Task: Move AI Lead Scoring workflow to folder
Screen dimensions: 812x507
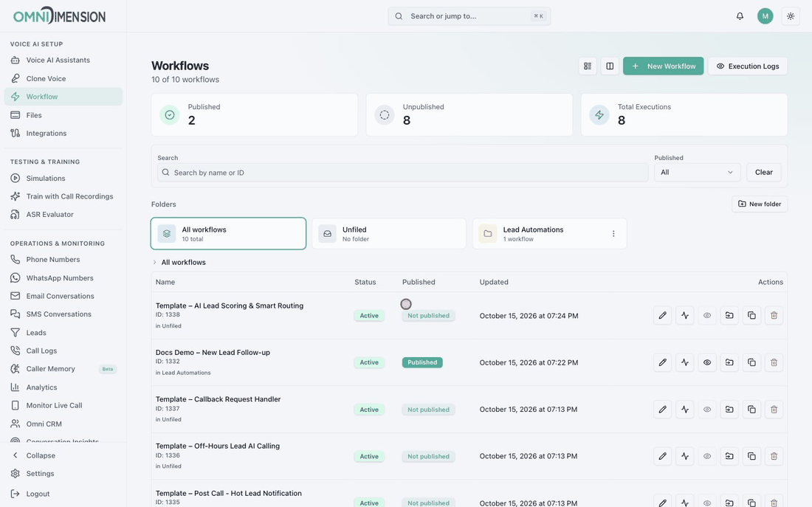Action: 729,315
